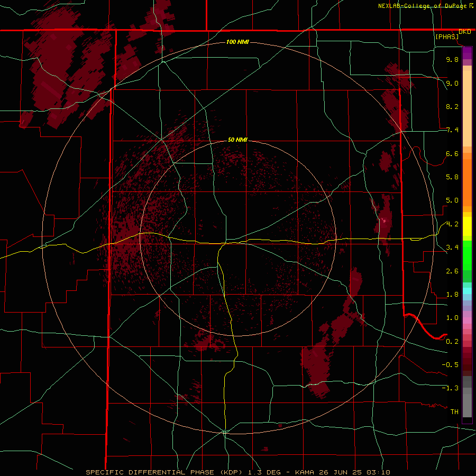Click the large peach segment of the color scale
This screenshot has height=476, width=476.
click(x=467, y=108)
